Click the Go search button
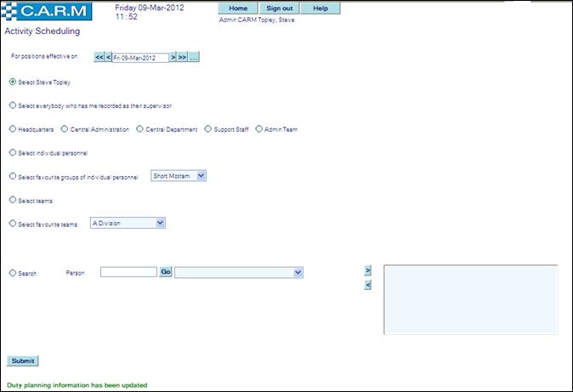Viewport: 573px width, 392px height. (x=166, y=272)
